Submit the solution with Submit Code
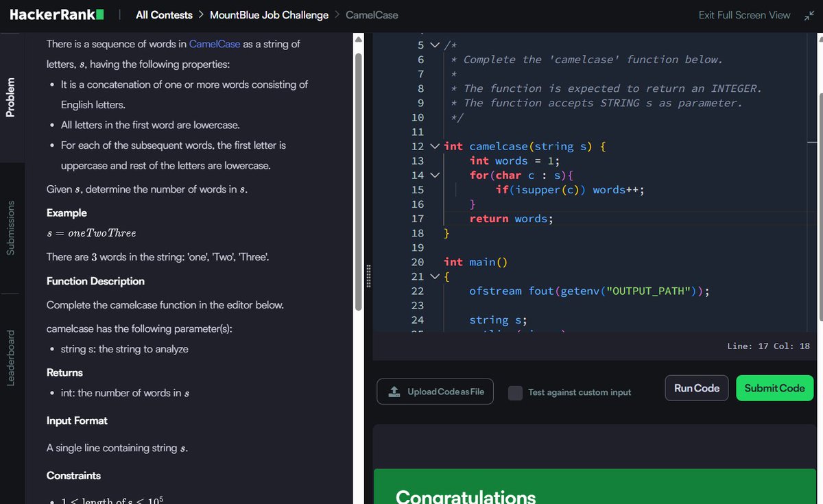The width and height of the screenshot is (823, 504). 775,388
